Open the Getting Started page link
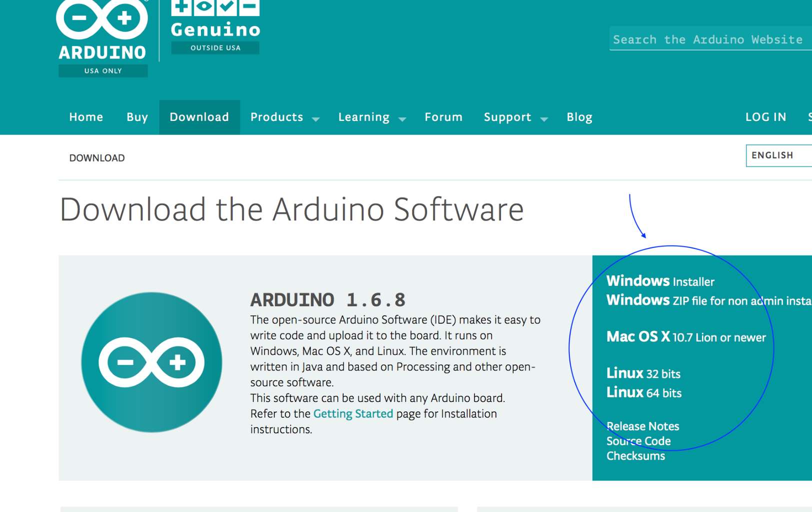This screenshot has width=812, height=512. coord(352,413)
